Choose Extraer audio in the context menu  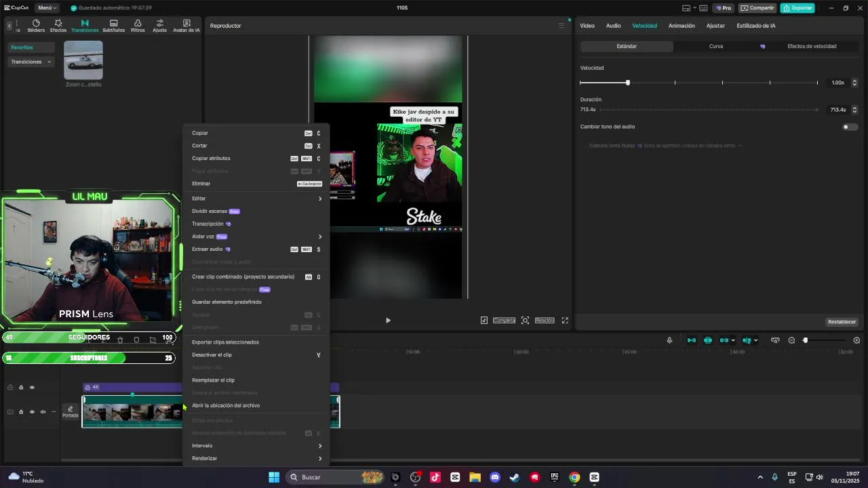[x=256, y=249]
